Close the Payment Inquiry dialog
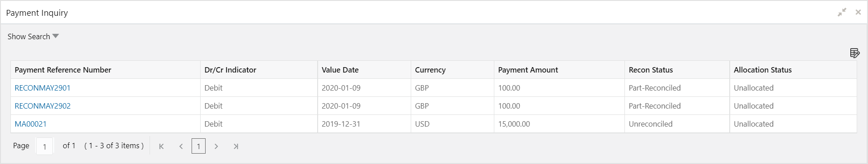Viewport: 868px width, 164px height. click(x=858, y=13)
